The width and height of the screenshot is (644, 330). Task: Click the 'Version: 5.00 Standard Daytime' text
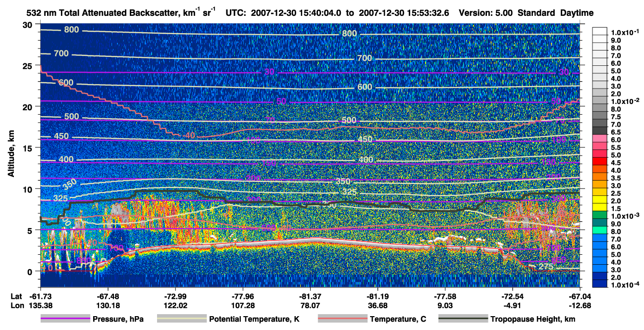[526, 13]
